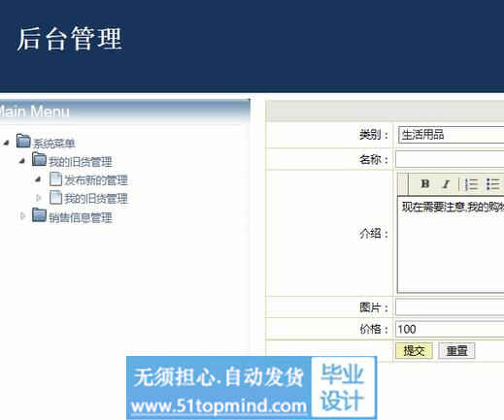Click the numbered list icon
The image size is (504, 420).
coord(471,184)
